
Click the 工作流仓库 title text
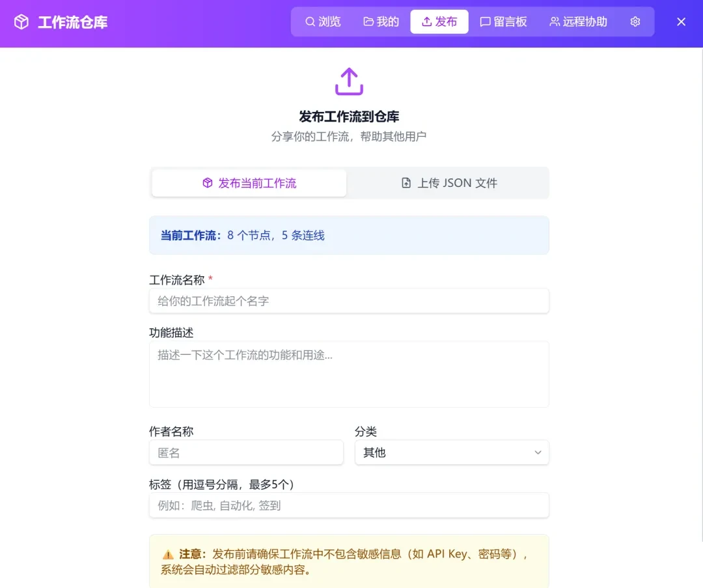[73, 22]
